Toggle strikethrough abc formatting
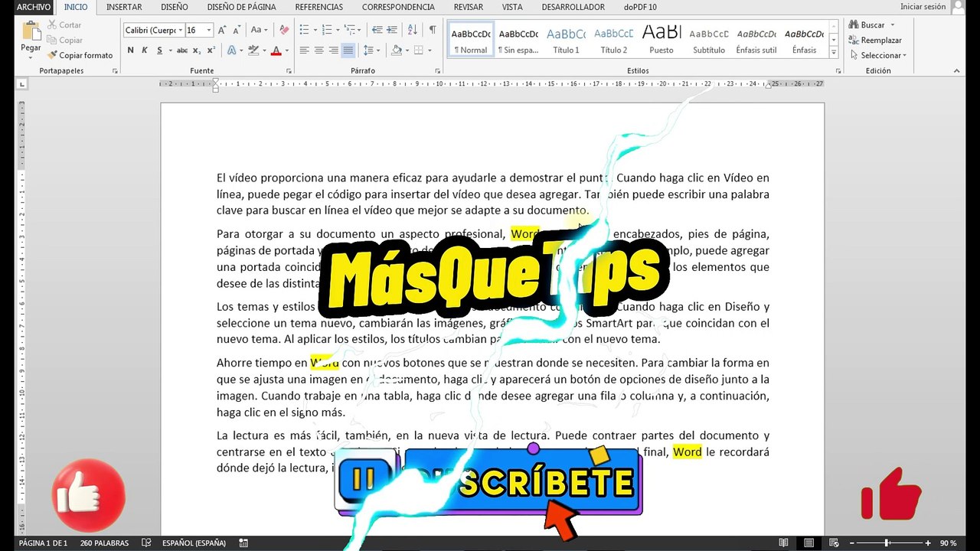Viewport: 980px width, 551px height. point(182,51)
